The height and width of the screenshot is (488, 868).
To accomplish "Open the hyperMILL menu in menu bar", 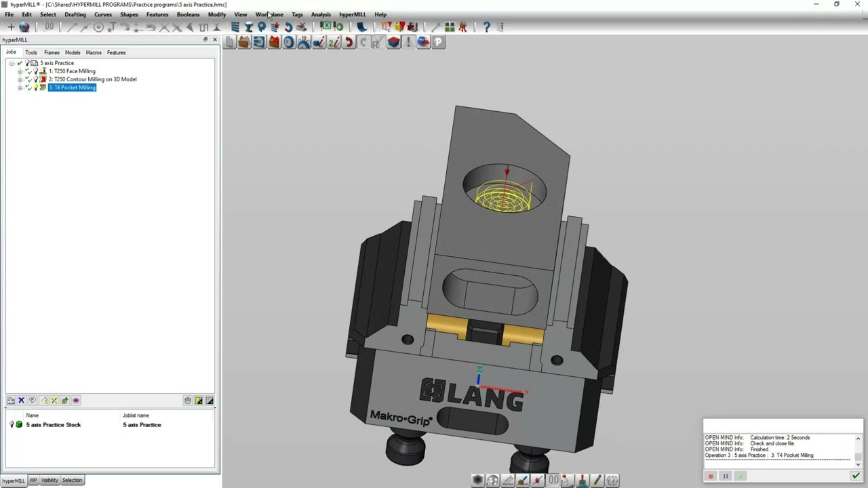I will tap(352, 14).
